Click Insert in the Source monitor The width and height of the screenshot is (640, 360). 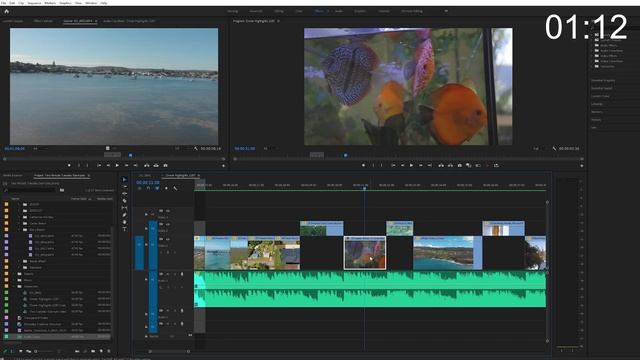(x=147, y=165)
